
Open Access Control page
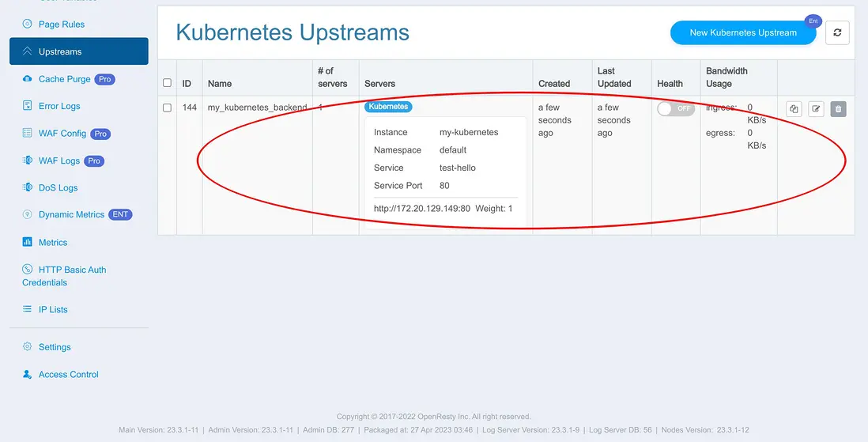point(69,375)
